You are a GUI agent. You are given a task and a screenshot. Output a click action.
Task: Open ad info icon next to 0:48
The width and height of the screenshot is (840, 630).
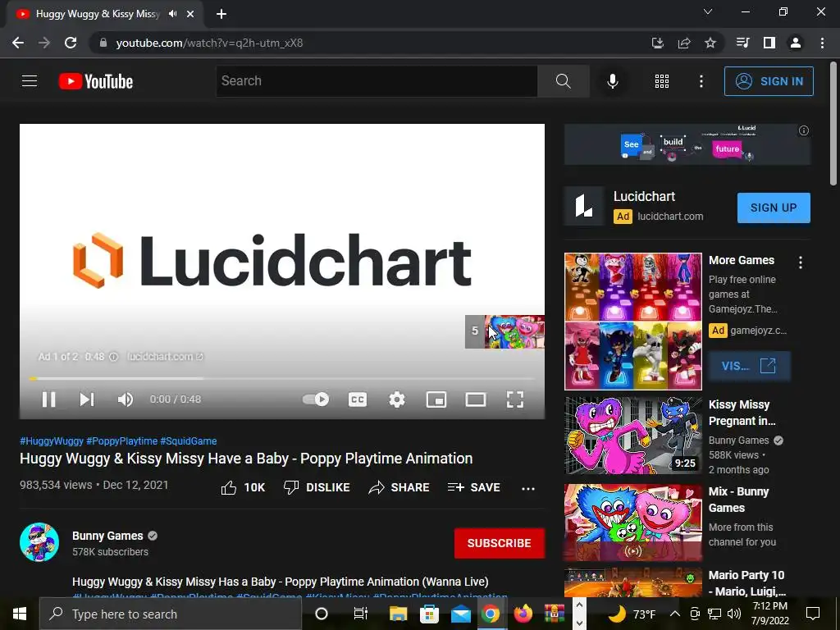pyautogui.click(x=113, y=357)
